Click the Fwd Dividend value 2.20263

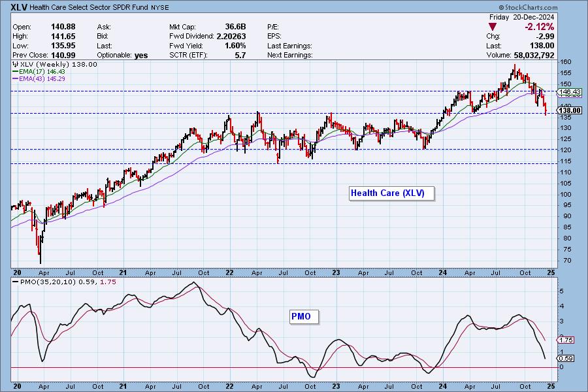pyautogui.click(x=231, y=36)
